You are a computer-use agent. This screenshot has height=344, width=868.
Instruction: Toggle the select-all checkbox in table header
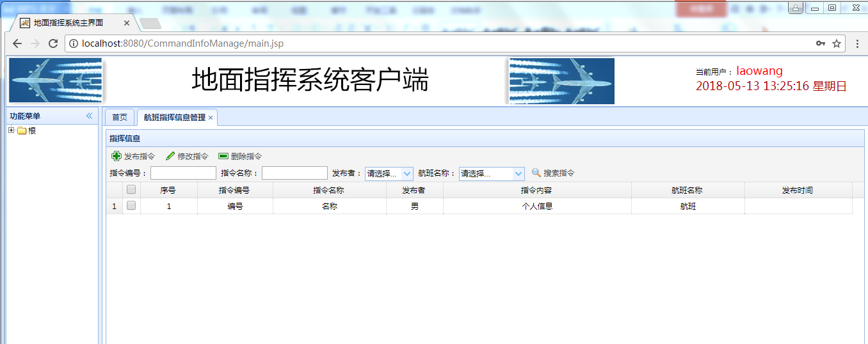[x=131, y=190]
